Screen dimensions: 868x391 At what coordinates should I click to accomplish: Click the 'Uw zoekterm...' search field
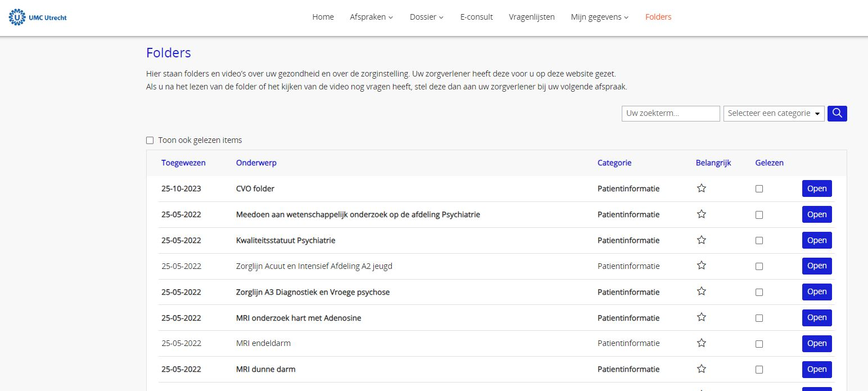(x=670, y=114)
